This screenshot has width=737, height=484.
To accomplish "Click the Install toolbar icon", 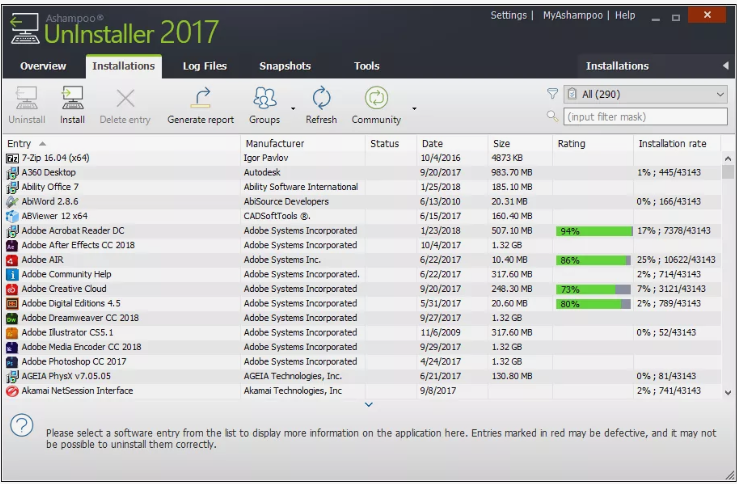I will pos(72,98).
